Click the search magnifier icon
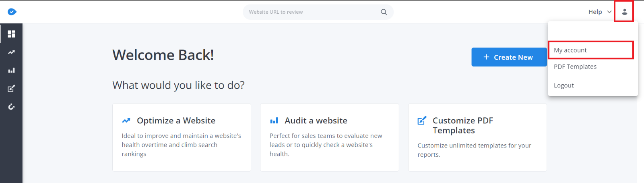The width and height of the screenshot is (644, 183). coord(384,12)
